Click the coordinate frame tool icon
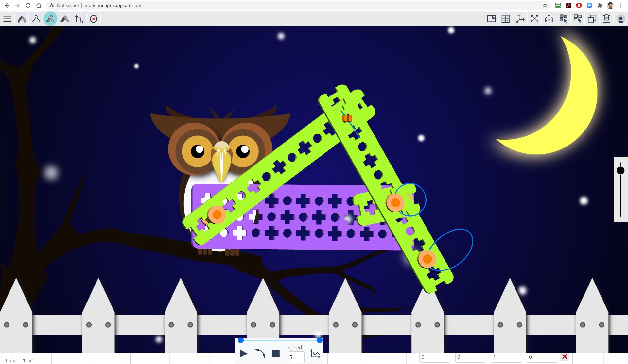 tap(79, 19)
